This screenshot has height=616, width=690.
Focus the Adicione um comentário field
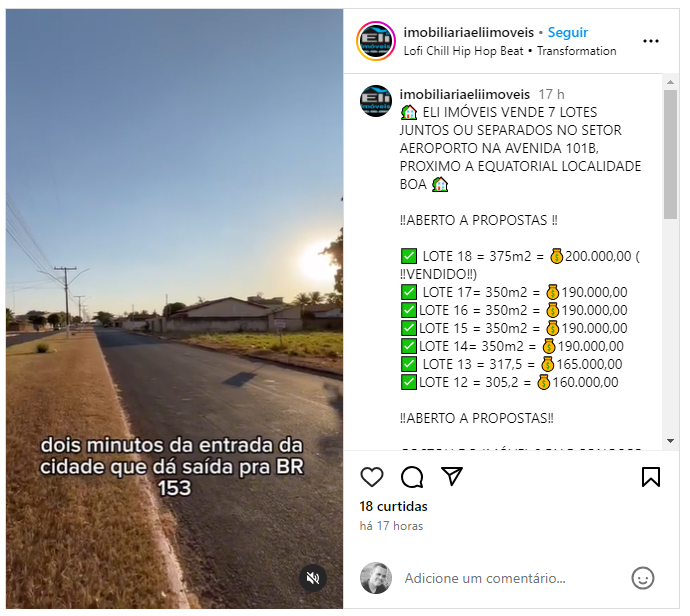tap(486, 579)
